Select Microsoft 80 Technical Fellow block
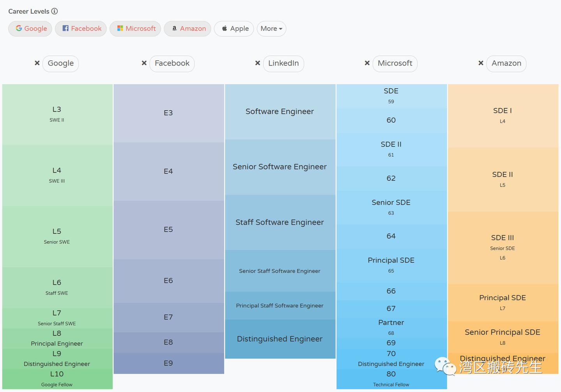 (392, 379)
